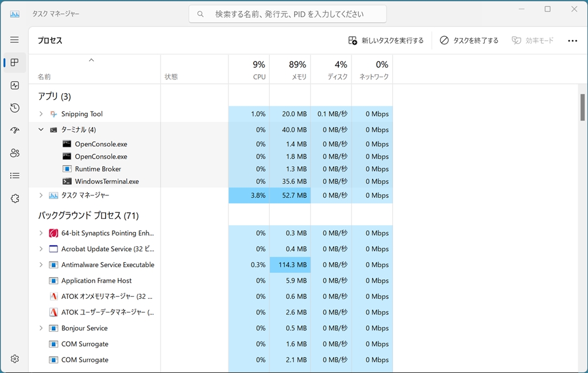588x373 pixels.
Task: Click the タスク マネージャー process icon
Action: pyautogui.click(x=53, y=195)
